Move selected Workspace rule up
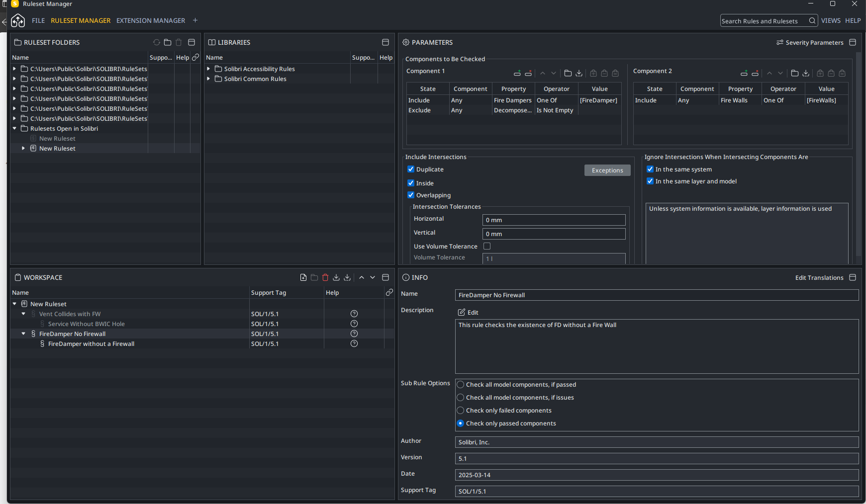The height and width of the screenshot is (504, 866). click(362, 277)
